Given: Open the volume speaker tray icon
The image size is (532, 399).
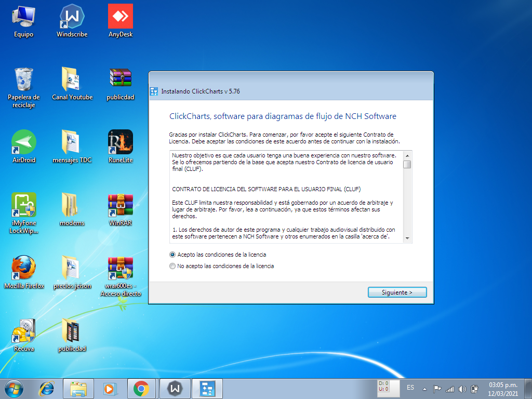Looking at the screenshot, I should pyautogui.click(x=462, y=389).
